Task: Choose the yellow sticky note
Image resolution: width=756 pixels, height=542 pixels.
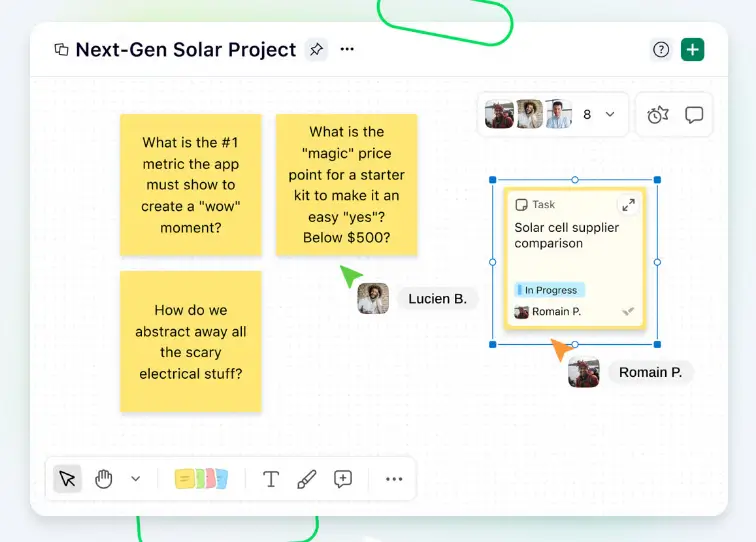Action: [184, 479]
